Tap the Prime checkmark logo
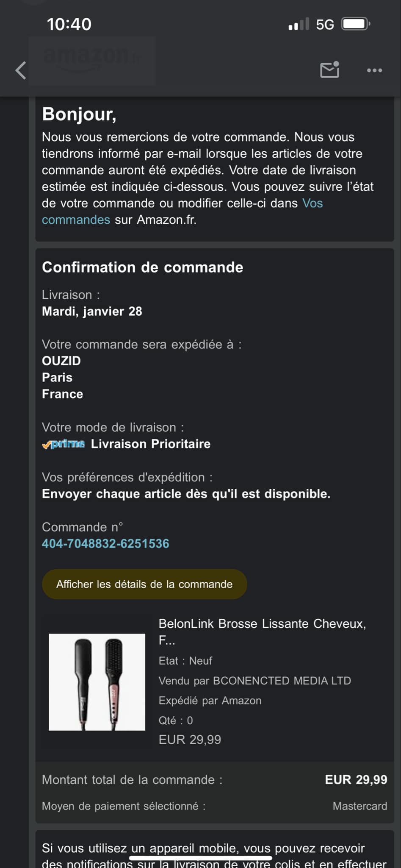 tap(64, 444)
